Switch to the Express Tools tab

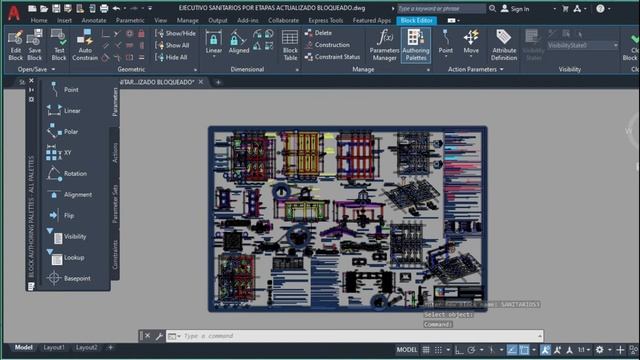326,20
